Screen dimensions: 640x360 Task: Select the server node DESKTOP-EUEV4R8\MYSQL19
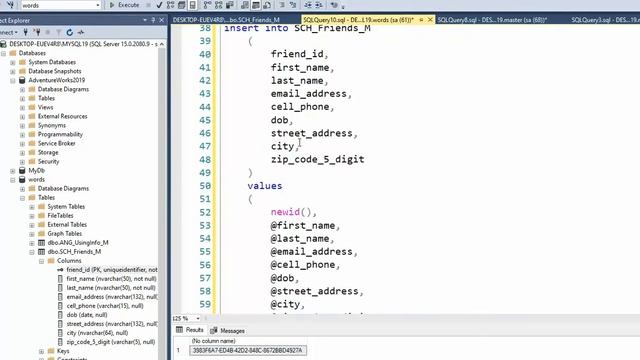[83, 44]
